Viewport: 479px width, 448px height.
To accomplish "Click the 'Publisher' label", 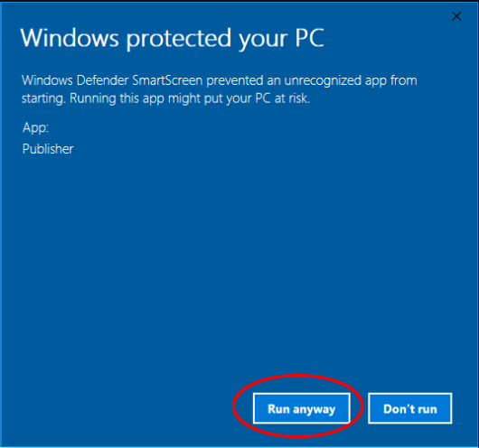I will 48,149.
